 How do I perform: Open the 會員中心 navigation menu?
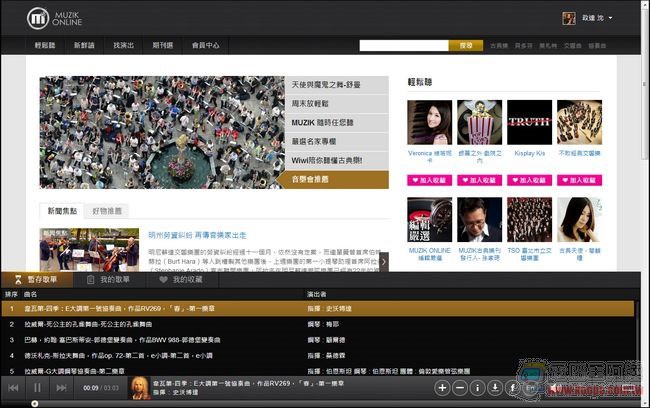coord(206,45)
